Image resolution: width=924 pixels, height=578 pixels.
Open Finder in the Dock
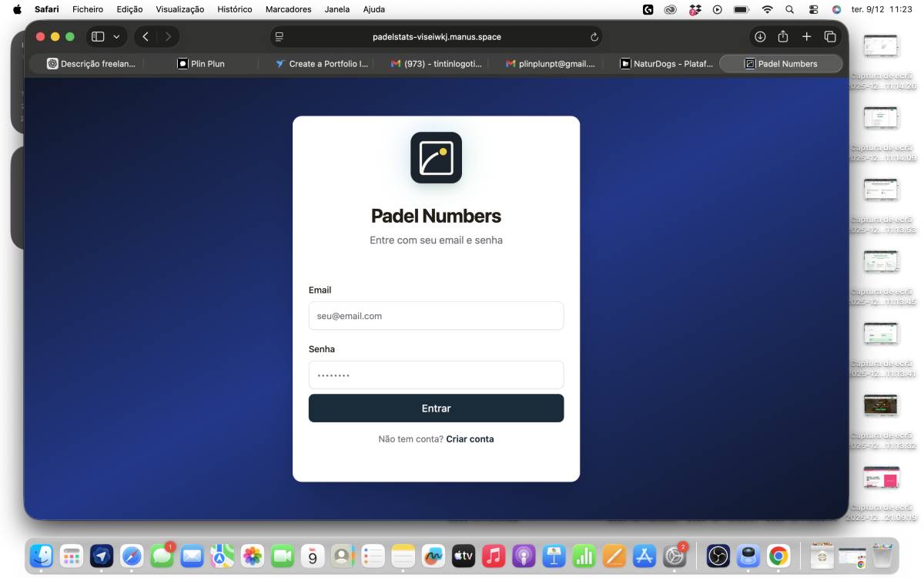tap(41, 556)
